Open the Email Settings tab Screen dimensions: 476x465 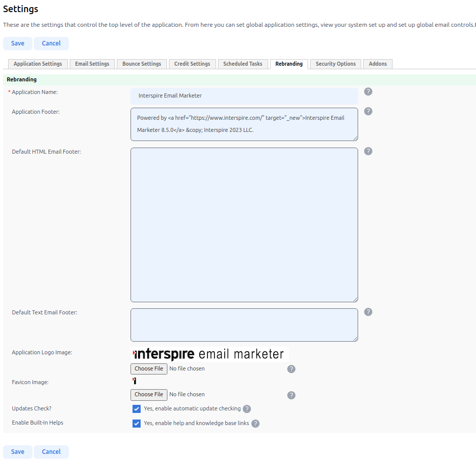tap(92, 64)
